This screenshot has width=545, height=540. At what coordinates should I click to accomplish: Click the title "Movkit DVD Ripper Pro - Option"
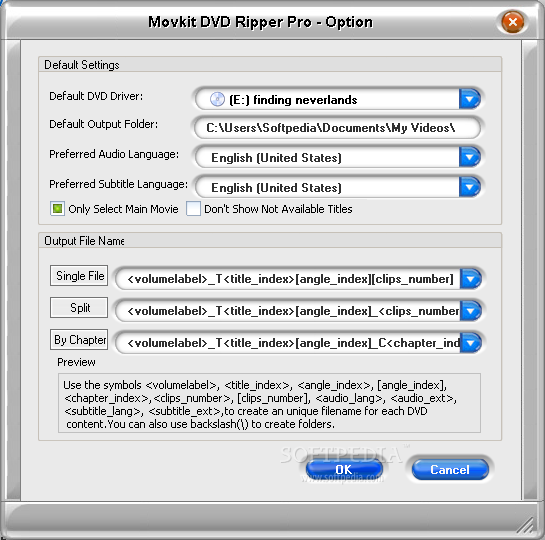(260, 22)
